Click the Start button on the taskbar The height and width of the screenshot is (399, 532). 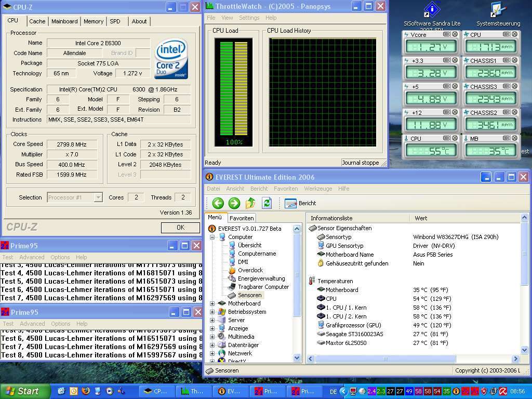(24, 391)
